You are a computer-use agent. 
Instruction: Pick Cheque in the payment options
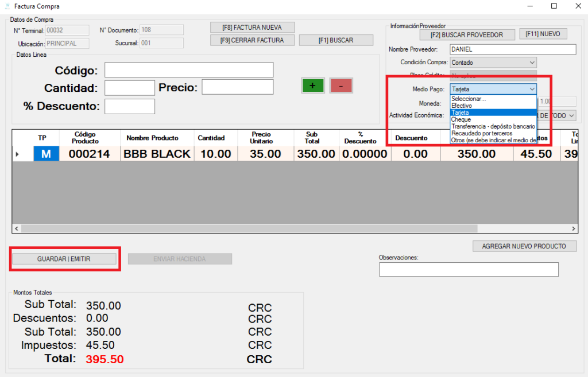pos(461,119)
